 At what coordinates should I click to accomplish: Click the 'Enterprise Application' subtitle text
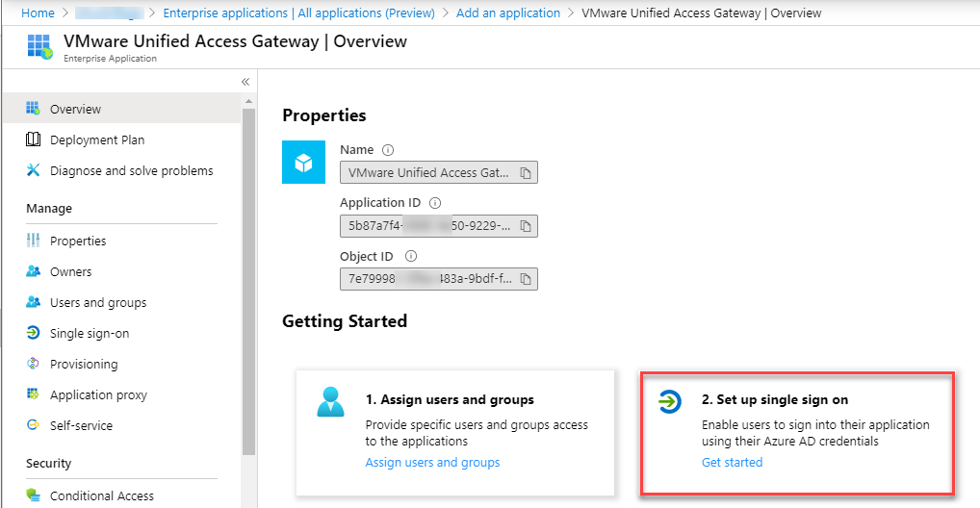[x=110, y=59]
